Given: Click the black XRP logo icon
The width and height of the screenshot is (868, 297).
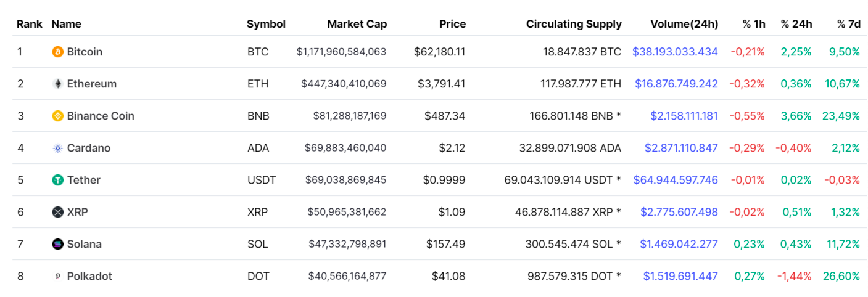Looking at the screenshot, I should (57, 212).
